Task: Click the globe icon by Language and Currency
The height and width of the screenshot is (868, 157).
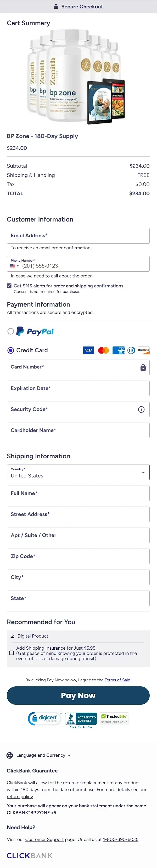Action: [10, 755]
